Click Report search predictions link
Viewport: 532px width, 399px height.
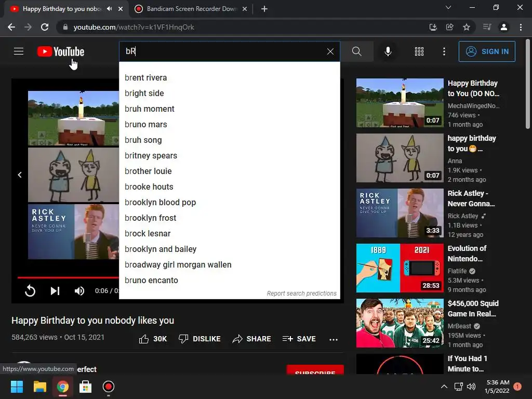tap(302, 294)
